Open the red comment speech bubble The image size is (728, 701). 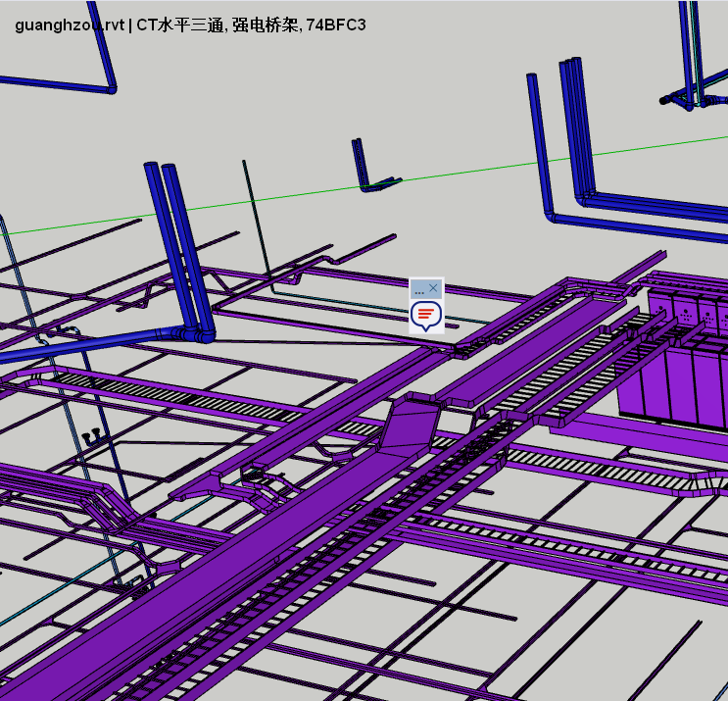[x=425, y=315]
